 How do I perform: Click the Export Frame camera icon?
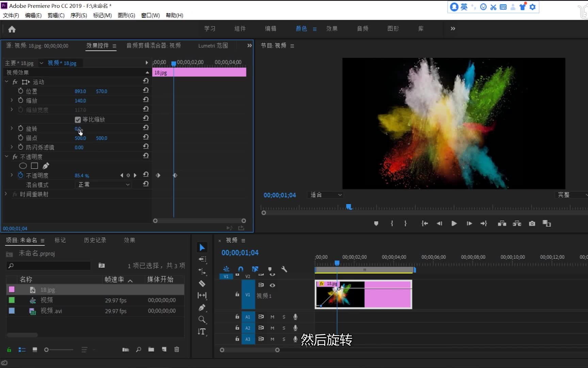(x=532, y=224)
